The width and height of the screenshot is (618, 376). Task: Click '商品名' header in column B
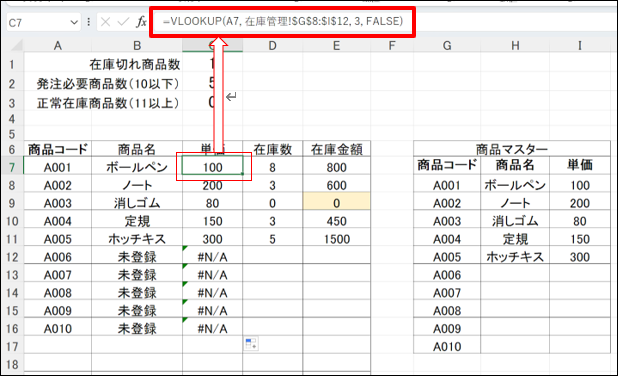(x=137, y=149)
